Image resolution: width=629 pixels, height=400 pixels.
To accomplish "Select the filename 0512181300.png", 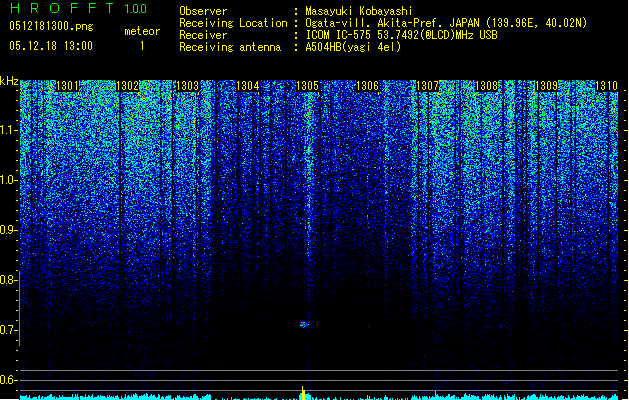I will tap(51, 26).
